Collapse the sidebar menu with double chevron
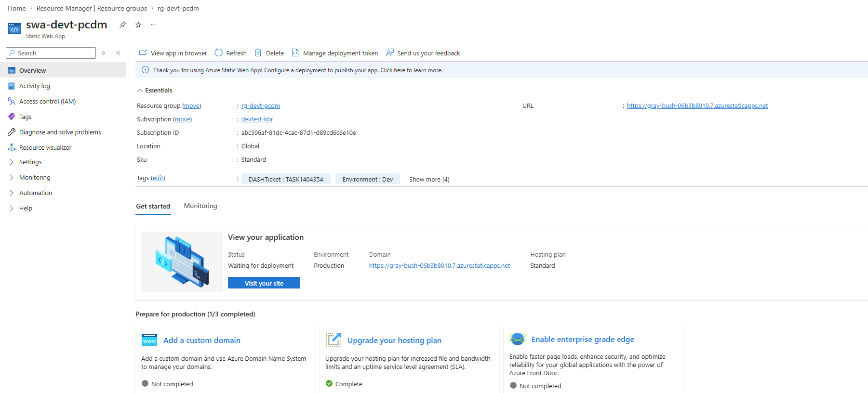 (x=118, y=53)
